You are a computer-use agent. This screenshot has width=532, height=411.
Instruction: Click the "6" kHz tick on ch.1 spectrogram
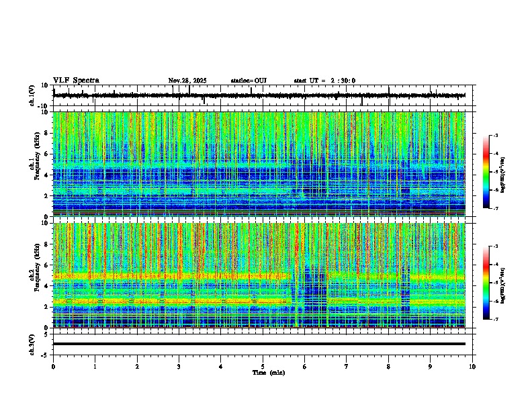[x=46, y=154]
